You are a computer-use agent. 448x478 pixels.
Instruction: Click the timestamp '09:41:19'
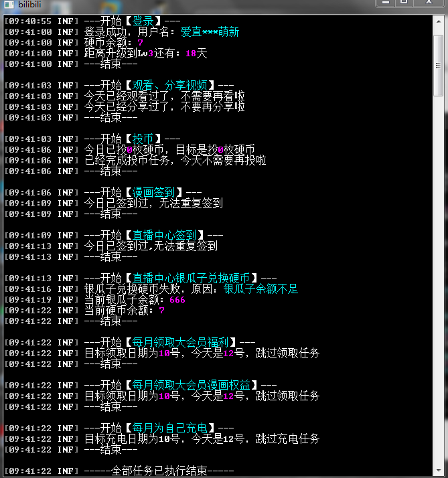(x=30, y=300)
